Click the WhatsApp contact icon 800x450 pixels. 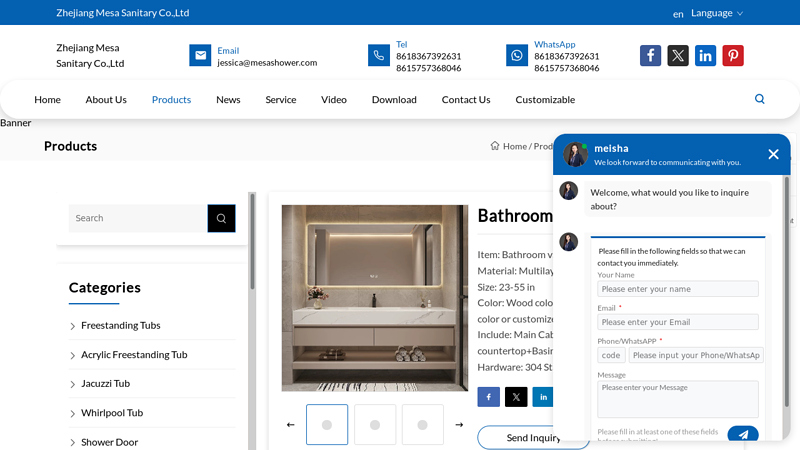[x=516, y=55]
